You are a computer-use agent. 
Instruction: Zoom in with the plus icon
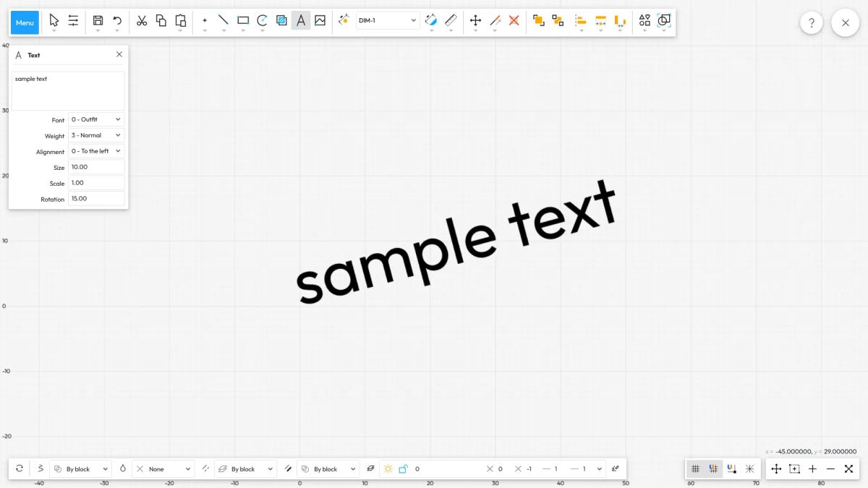pyautogui.click(x=812, y=468)
